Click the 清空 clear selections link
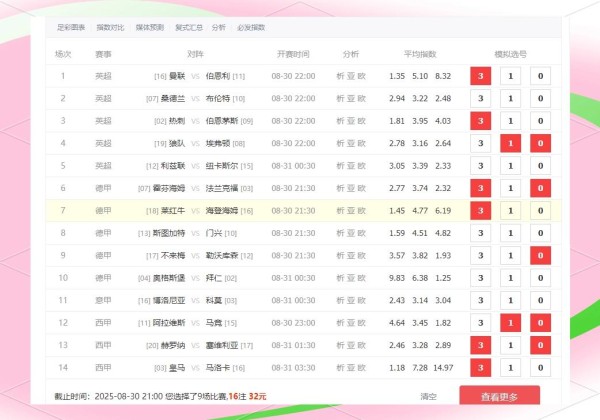The height and width of the screenshot is (420, 600). click(429, 397)
